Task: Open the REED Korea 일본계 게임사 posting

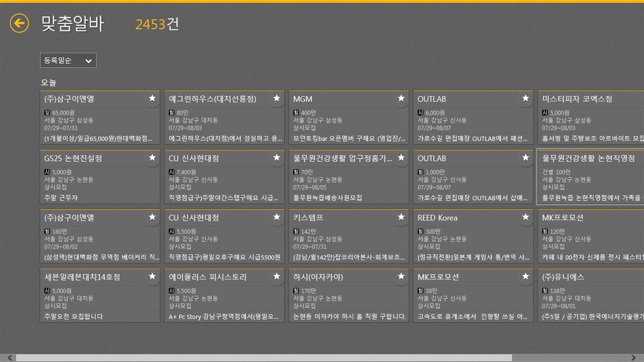Action: (473, 236)
